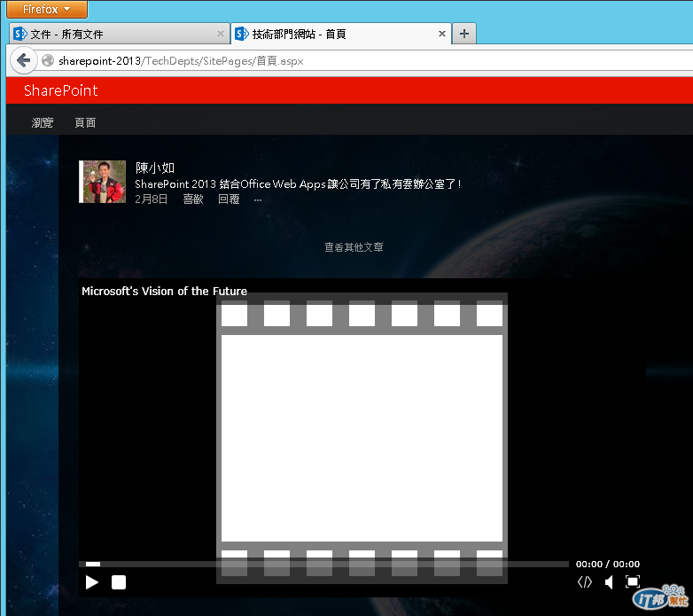Click the video progress seek bar

coord(323,564)
